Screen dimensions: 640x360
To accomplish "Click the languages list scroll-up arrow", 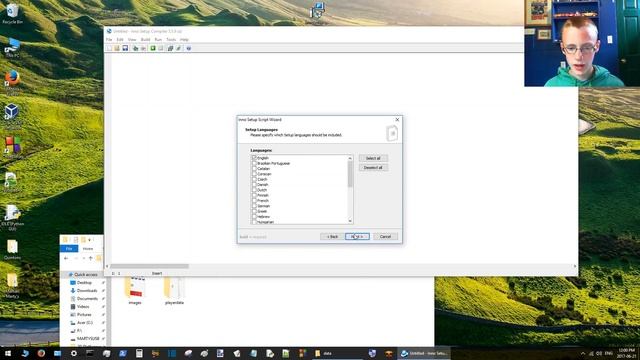I will coord(350,158).
